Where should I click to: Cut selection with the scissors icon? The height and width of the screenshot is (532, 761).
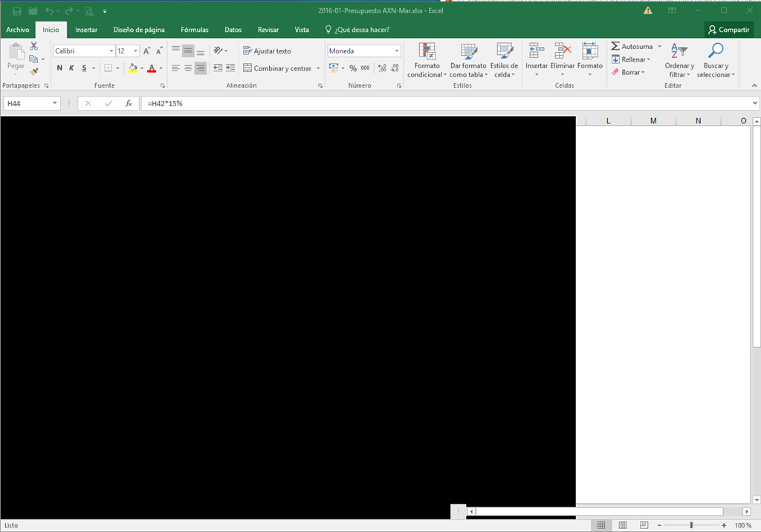33,46
